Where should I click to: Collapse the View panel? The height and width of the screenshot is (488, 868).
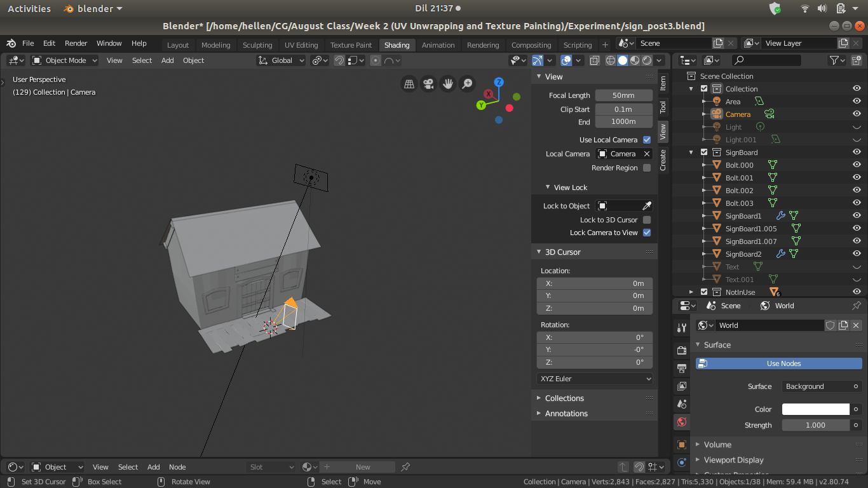coord(539,77)
